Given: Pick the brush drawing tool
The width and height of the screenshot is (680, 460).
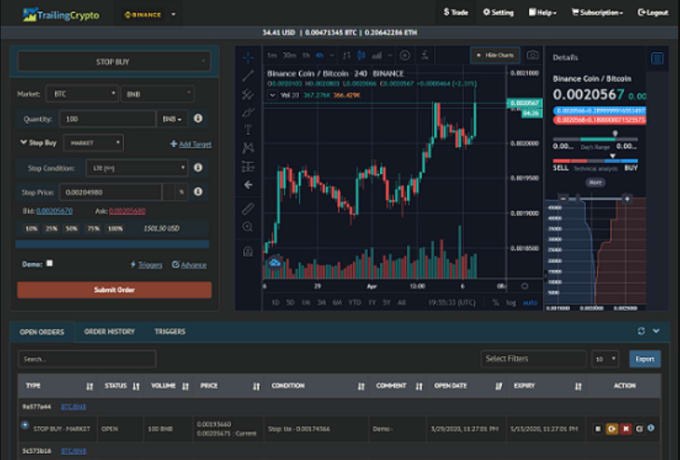Looking at the screenshot, I should pyautogui.click(x=248, y=112).
